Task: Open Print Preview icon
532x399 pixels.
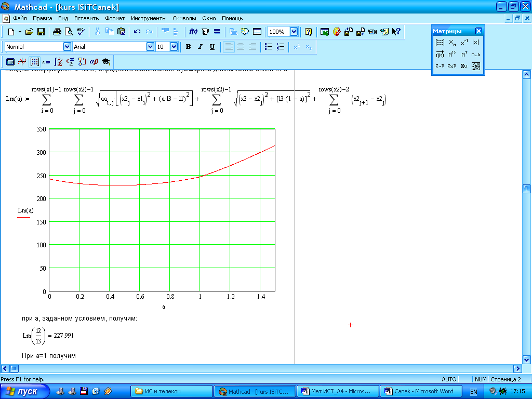Action: [x=69, y=32]
